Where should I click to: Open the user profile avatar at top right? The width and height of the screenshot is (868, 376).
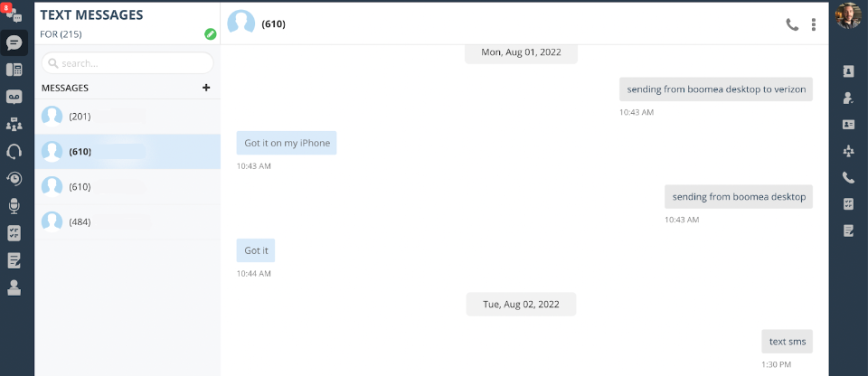(848, 15)
